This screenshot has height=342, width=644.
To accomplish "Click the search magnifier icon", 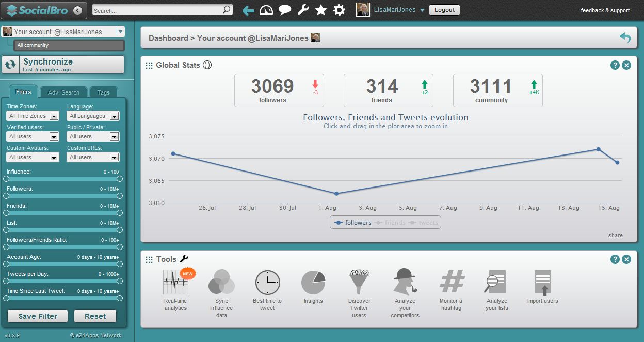I will [227, 10].
